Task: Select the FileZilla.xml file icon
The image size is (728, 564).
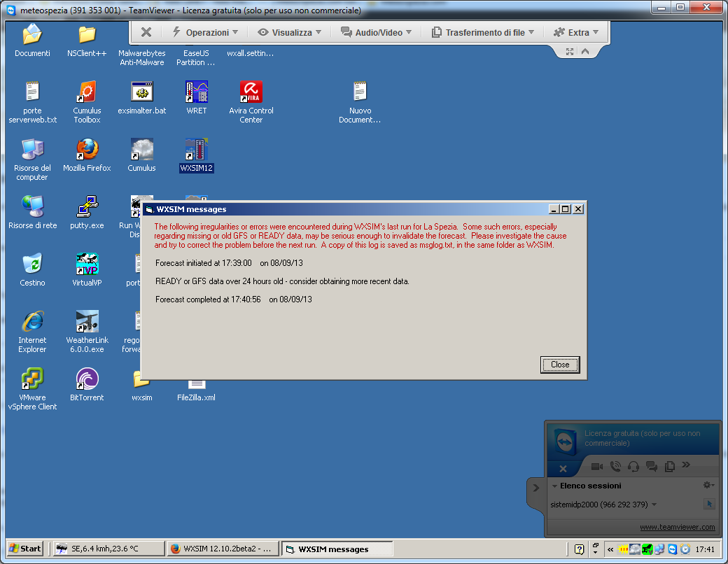Action: point(197,385)
